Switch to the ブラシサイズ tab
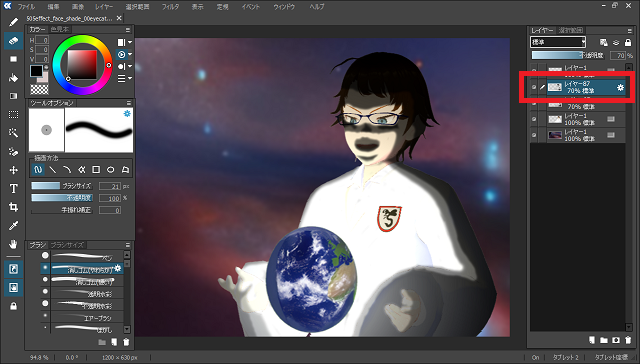640x364 pixels. click(67, 245)
